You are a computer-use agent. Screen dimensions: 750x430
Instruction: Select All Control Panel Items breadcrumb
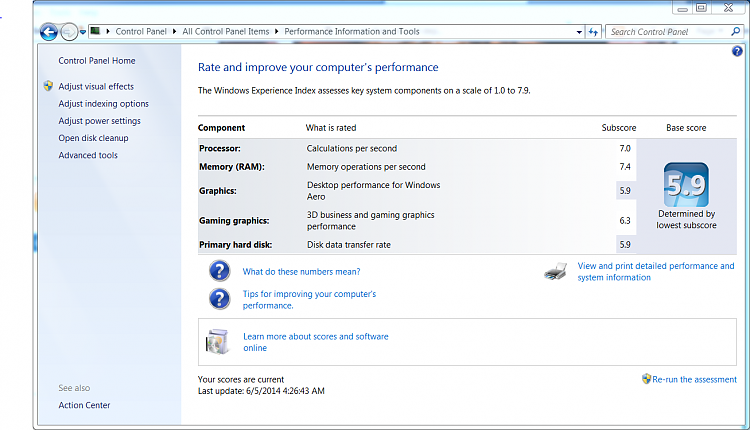click(226, 32)
